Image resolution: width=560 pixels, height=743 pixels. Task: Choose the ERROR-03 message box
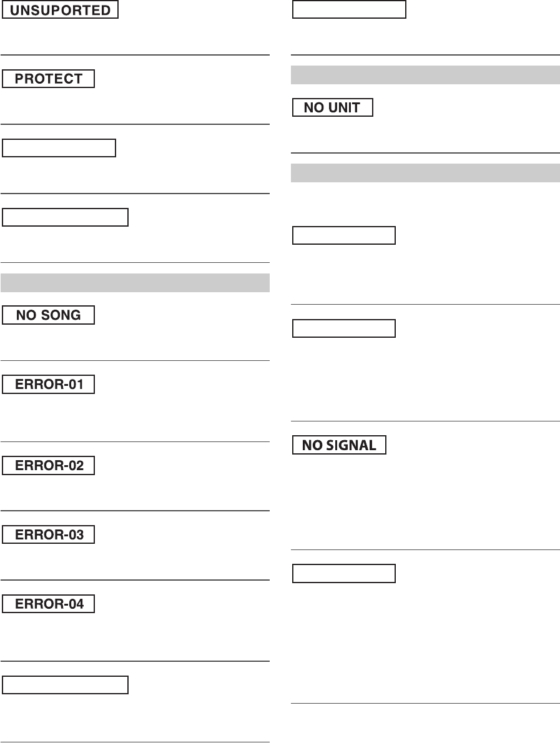(49, 534)
